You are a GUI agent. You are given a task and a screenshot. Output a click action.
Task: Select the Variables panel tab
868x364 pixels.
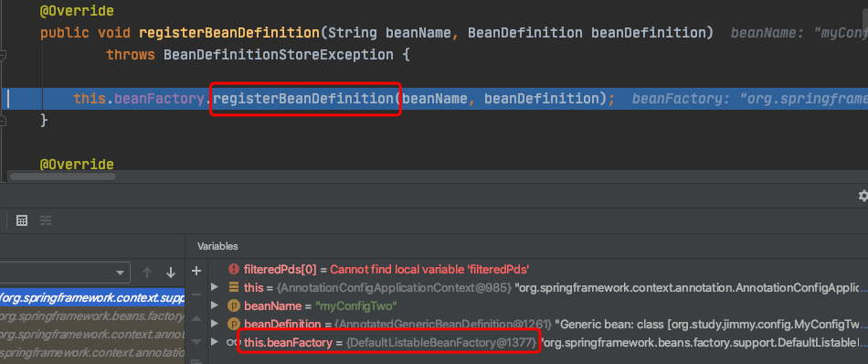pyautogui.click(x=217, y=246)
